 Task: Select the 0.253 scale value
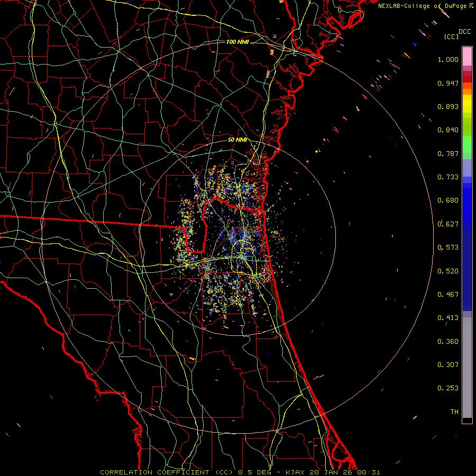click(448, 388)
